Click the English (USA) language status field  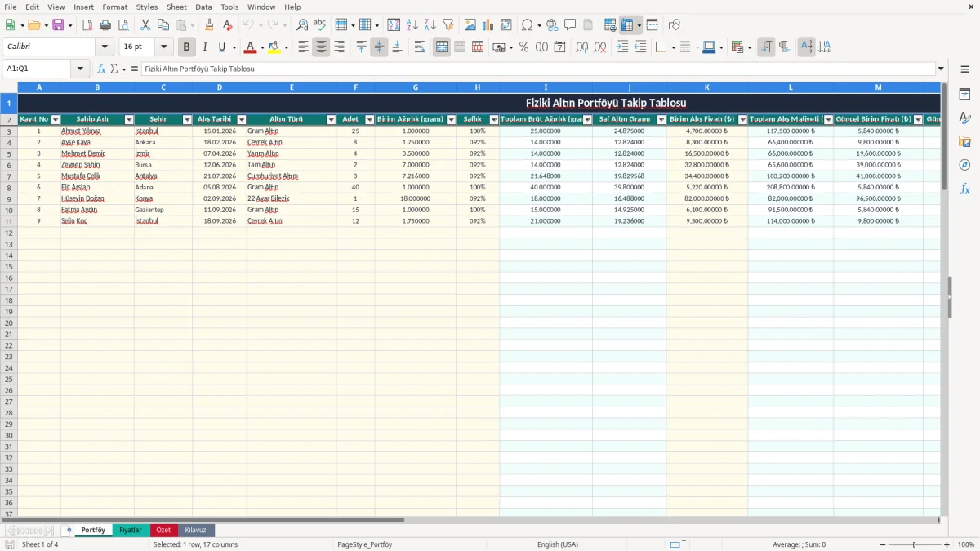pyautogui.click(x=558, y=544)
